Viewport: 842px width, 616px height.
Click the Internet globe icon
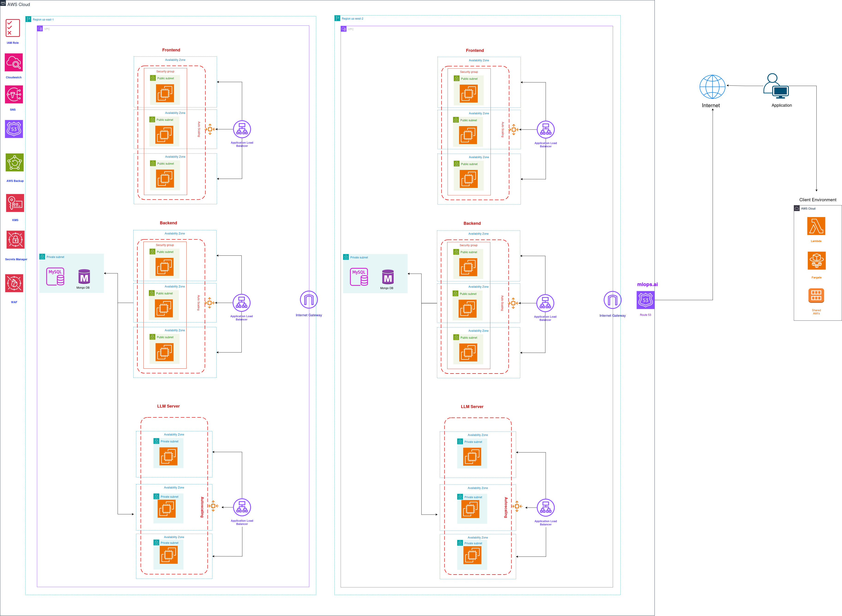(712, 87)
